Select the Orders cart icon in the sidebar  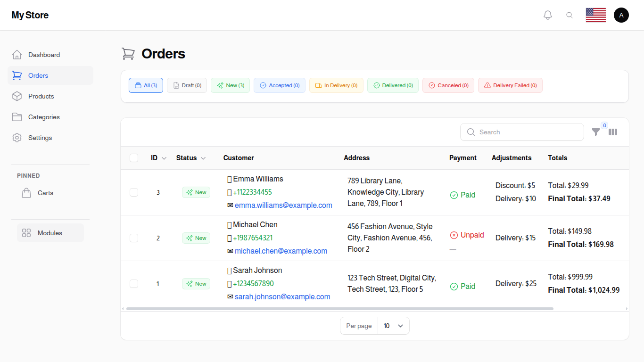[17, 75]
